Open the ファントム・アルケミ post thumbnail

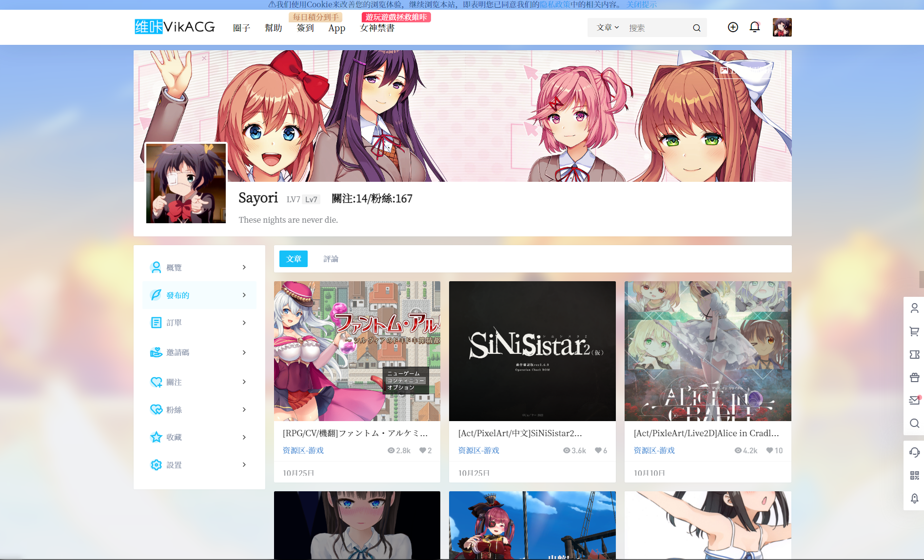tap(357, 351)
